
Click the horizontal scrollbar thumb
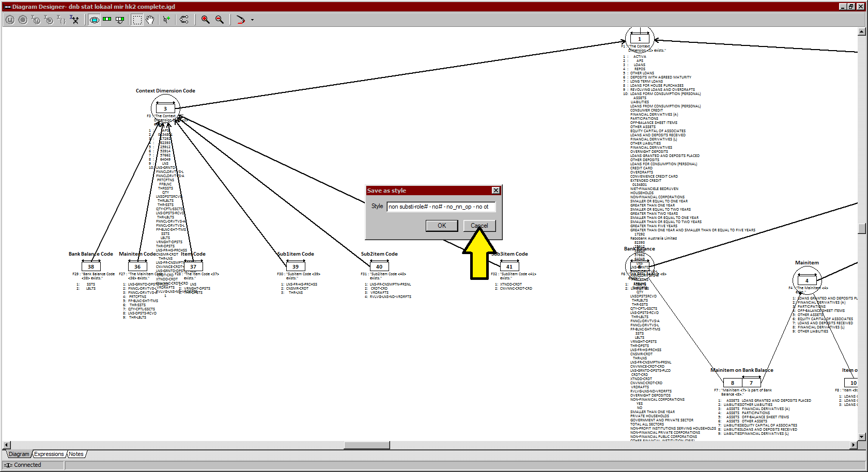367,445
